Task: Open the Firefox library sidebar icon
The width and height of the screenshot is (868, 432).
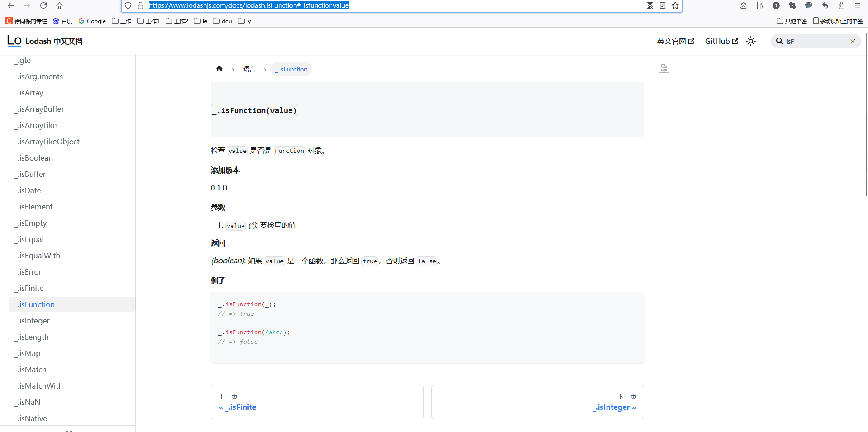Action: pos(760,5)
